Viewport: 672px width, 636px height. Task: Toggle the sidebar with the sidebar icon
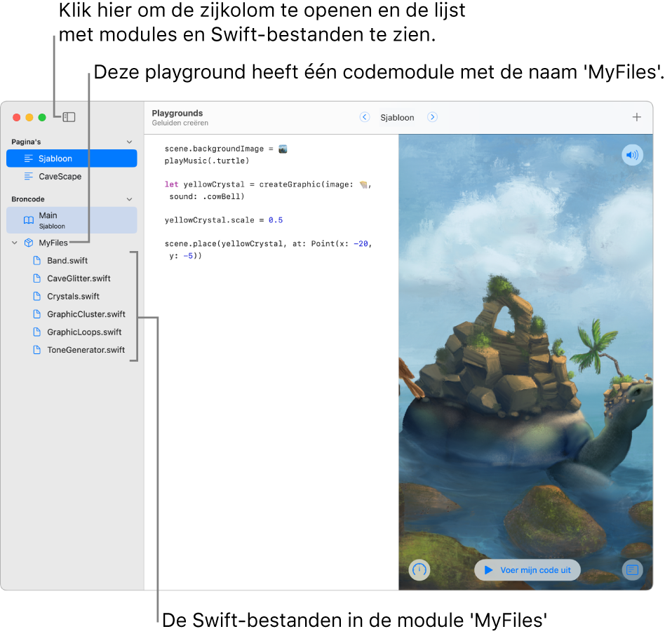point(69,117)
